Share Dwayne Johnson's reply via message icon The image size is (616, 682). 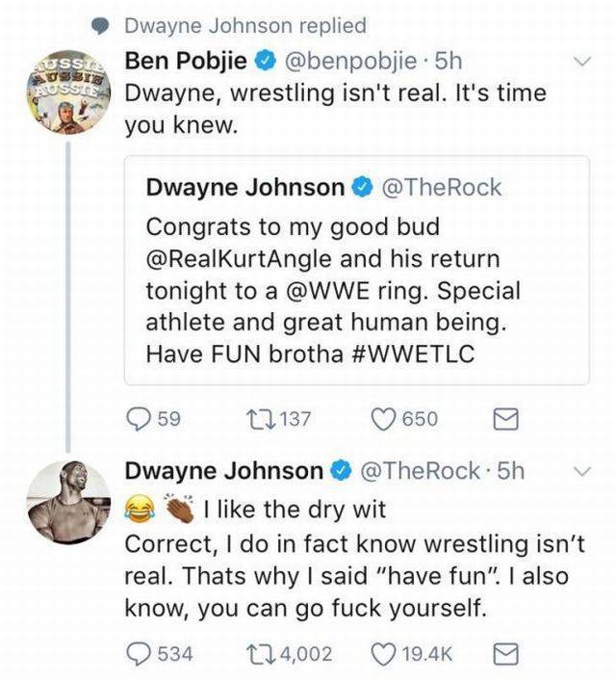point(505,655)
